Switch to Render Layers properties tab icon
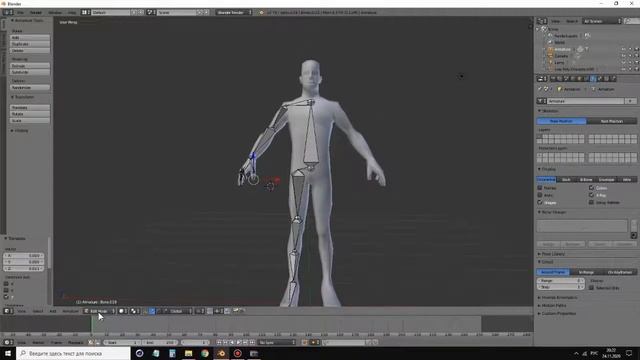 560,78
